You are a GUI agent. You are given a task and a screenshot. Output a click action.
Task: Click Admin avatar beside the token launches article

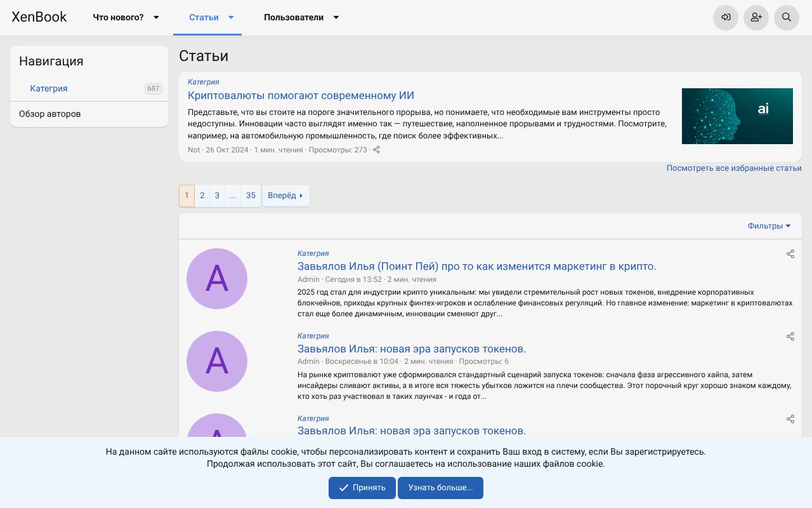[217, 361]
